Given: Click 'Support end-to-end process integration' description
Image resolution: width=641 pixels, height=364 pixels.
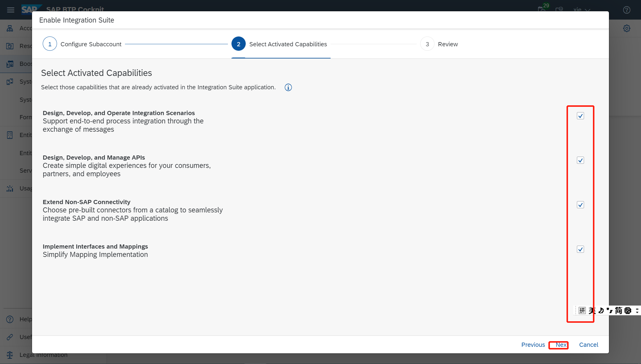Looking at the screenshot, I should [x=123, y=125].
